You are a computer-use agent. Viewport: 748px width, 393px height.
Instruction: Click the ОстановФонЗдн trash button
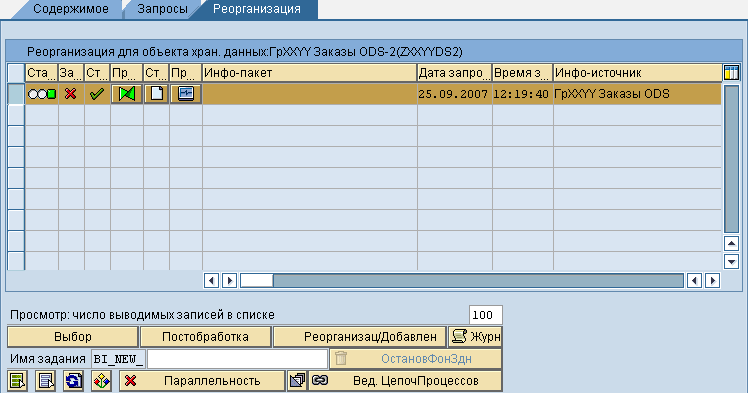pyautogui.click(x=416, y=359)
